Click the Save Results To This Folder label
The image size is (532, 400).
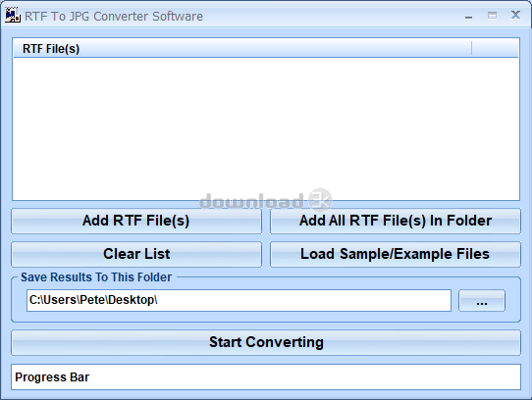pyautogui.click(x=96, y=277)
